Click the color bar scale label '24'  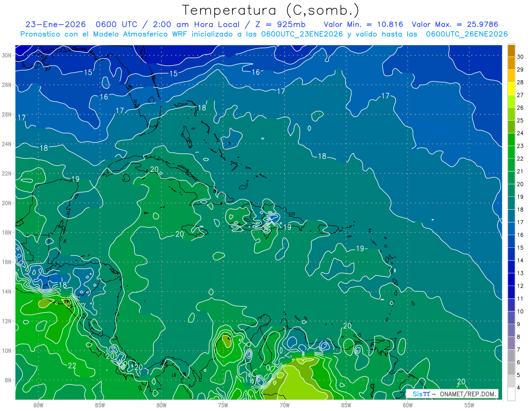point(520,133)
